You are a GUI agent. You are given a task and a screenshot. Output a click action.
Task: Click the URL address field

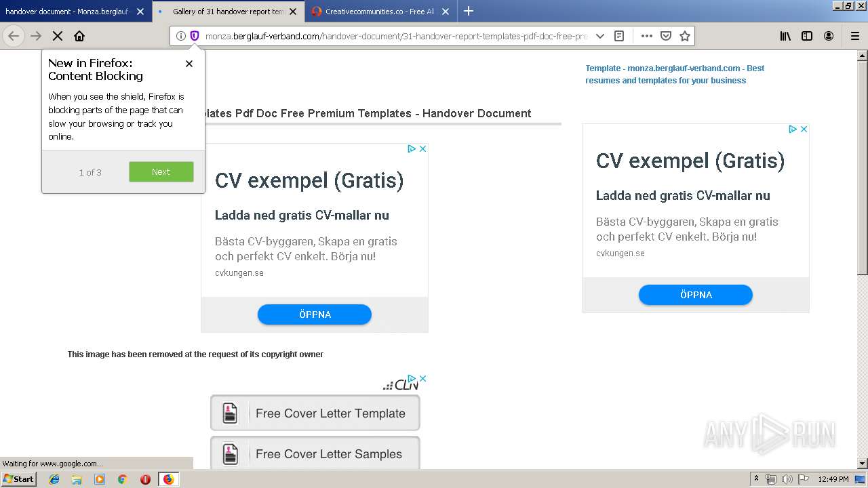[x=397, y=36]
